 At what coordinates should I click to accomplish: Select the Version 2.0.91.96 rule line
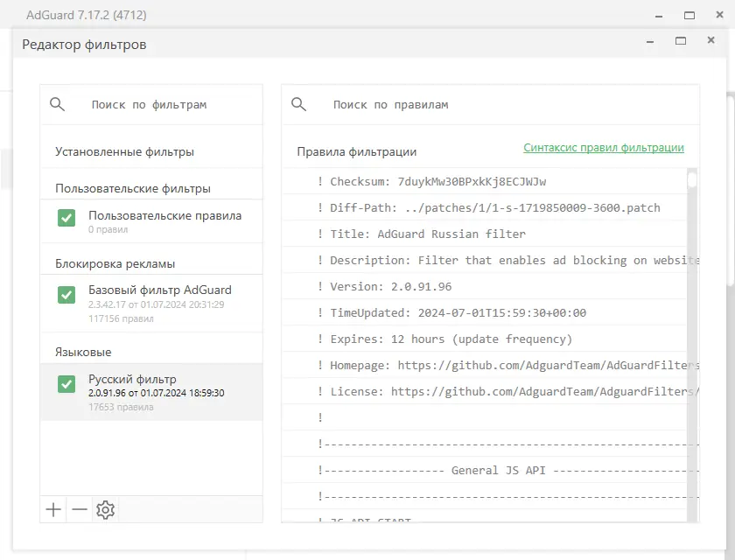(391, 287)
